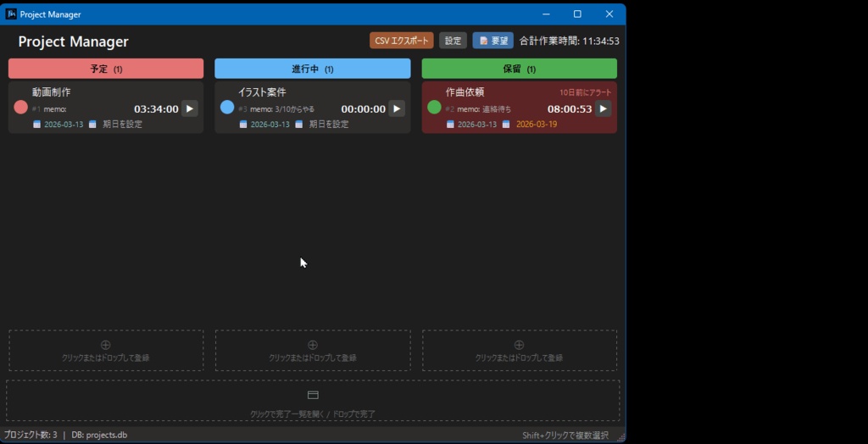Click the CSV エクスポート button
The image size is (868, 444).
(x=401, y=41)
